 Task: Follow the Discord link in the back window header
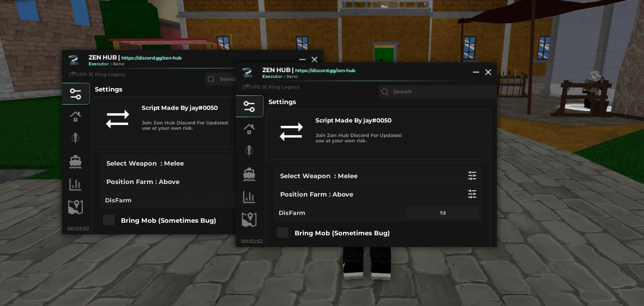pyautogui.click(x=151, y=58)
